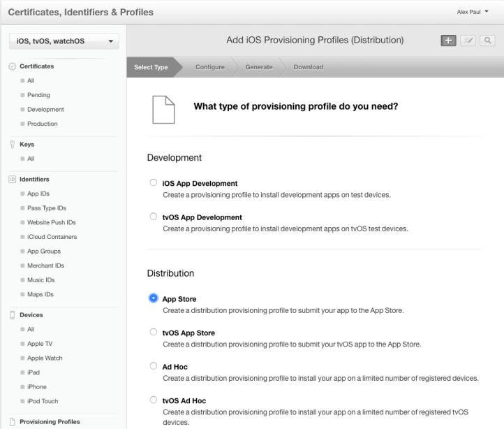This screenshot has width=504, height=429.
Task: Click the Devices section icon
Action: point(12,315)
